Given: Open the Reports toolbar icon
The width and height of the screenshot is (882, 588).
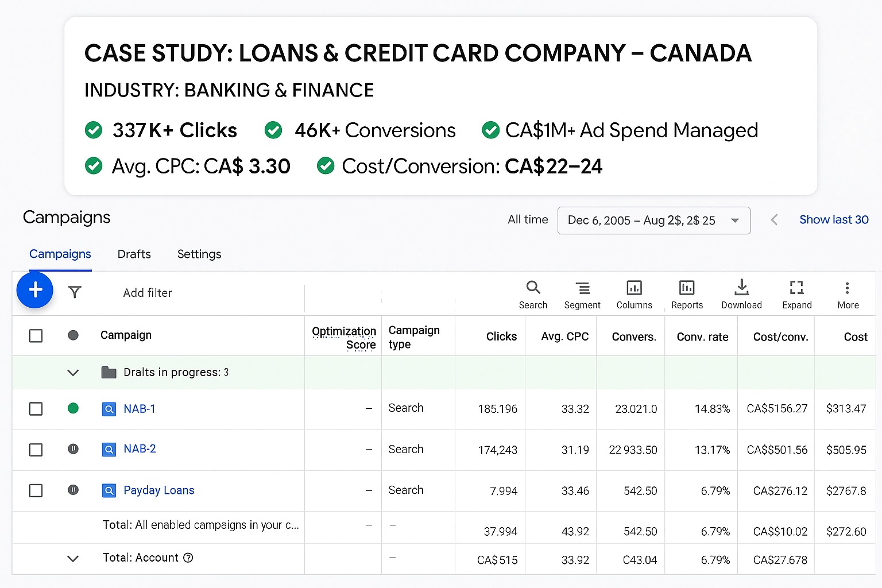Looking at the screenshot, I should 687,288.
